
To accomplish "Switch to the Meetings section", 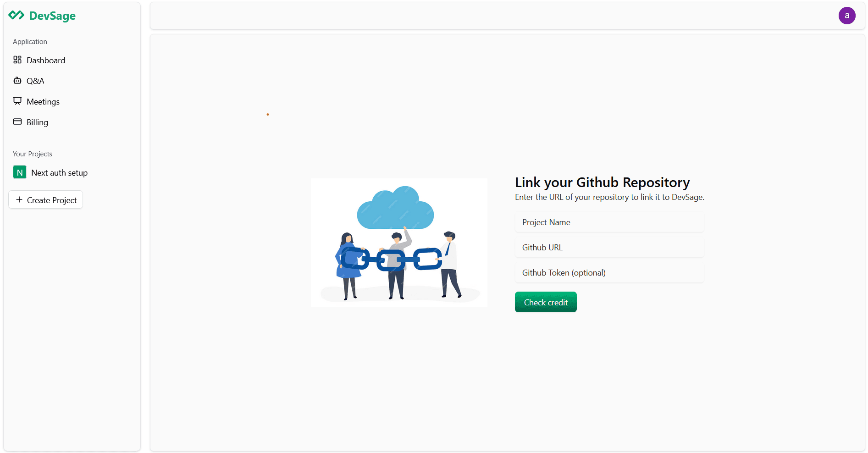I will pos(43,101).
